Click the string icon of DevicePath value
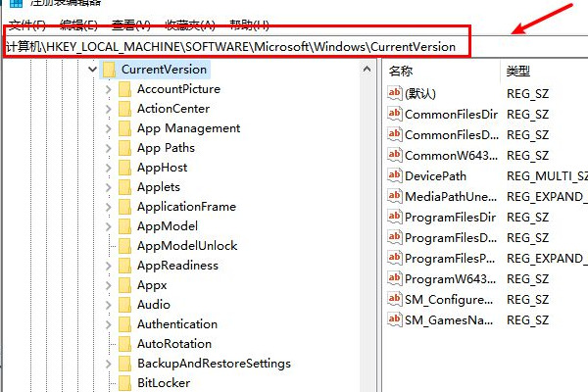Screen dimensions: 588x392 coord(395,175)
